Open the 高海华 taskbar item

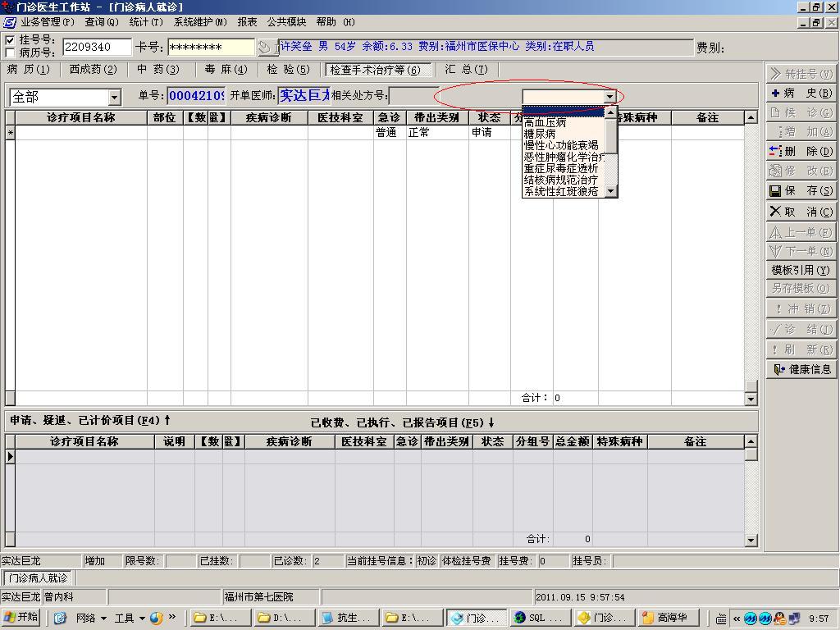click(669, 618)
